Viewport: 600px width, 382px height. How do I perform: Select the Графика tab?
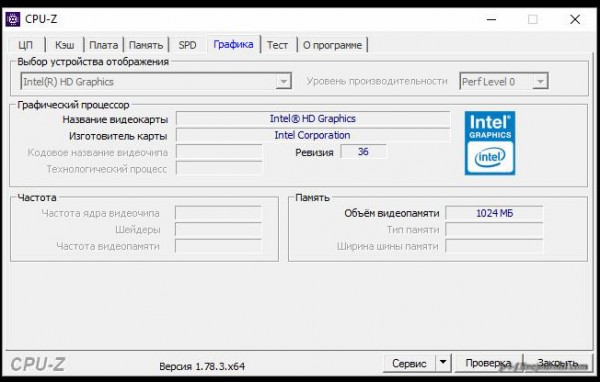233,44
